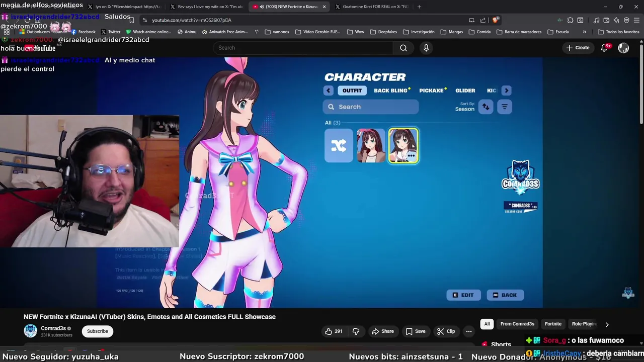The width and height of the screenshot is (644, 362).
Task: Open the Comida bookmark folder
Action: click(479, 32)
